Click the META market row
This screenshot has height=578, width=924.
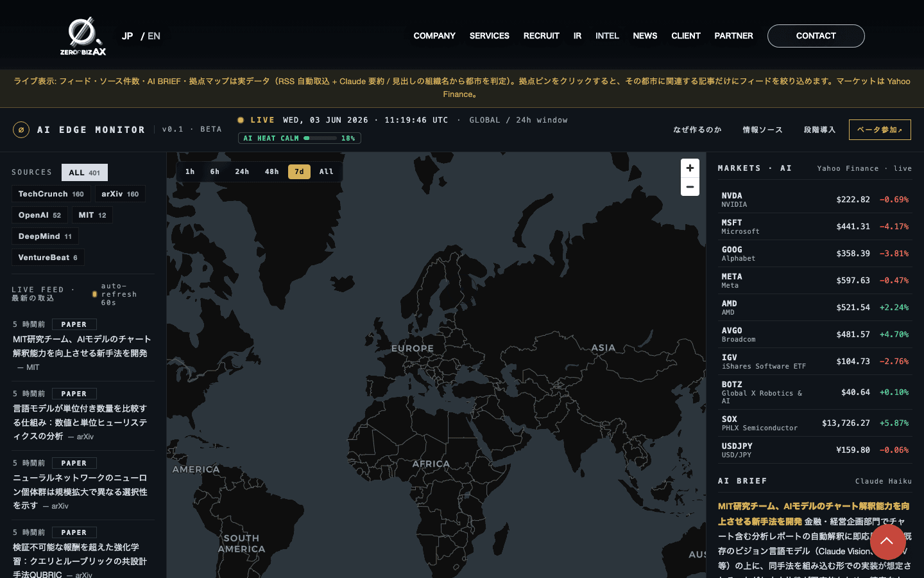pos(815,281)
